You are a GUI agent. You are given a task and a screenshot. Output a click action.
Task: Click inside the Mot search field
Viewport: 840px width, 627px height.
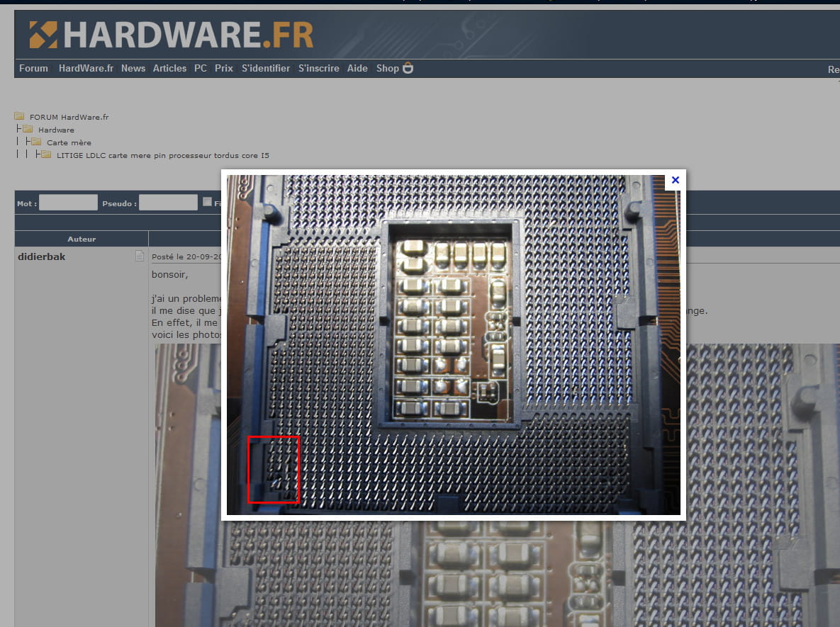68,203
